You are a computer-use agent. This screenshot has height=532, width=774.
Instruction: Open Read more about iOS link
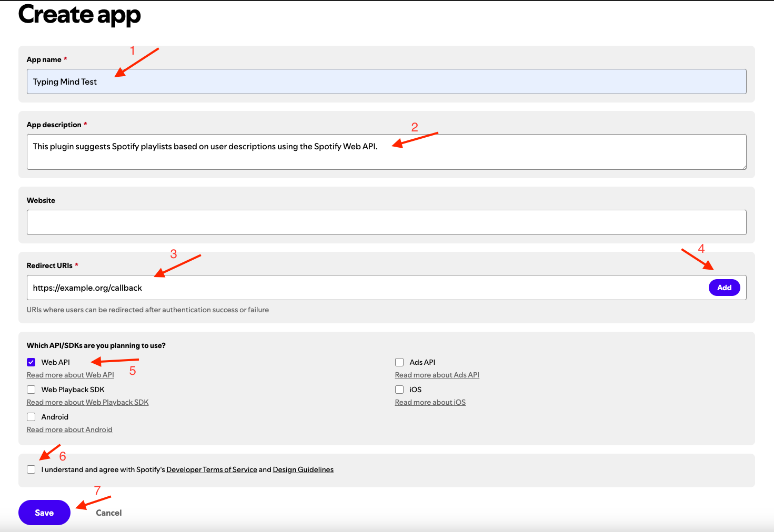(430, 402)
